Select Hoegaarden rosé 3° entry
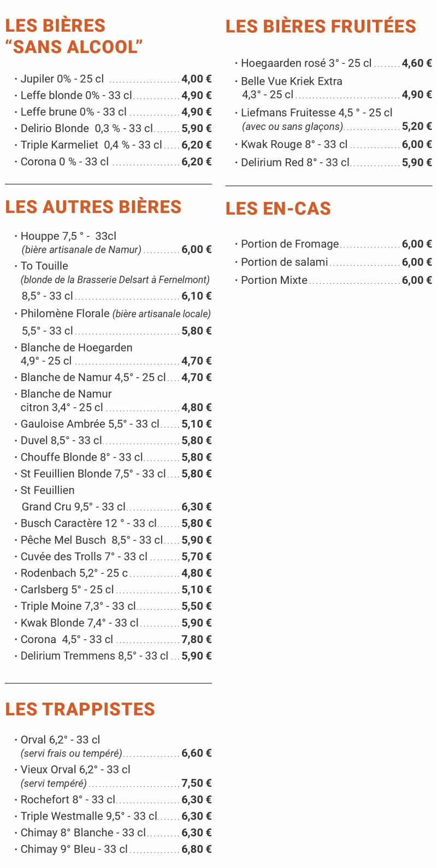The height and width of the screenshot is (868, 437). click(333, 63)
